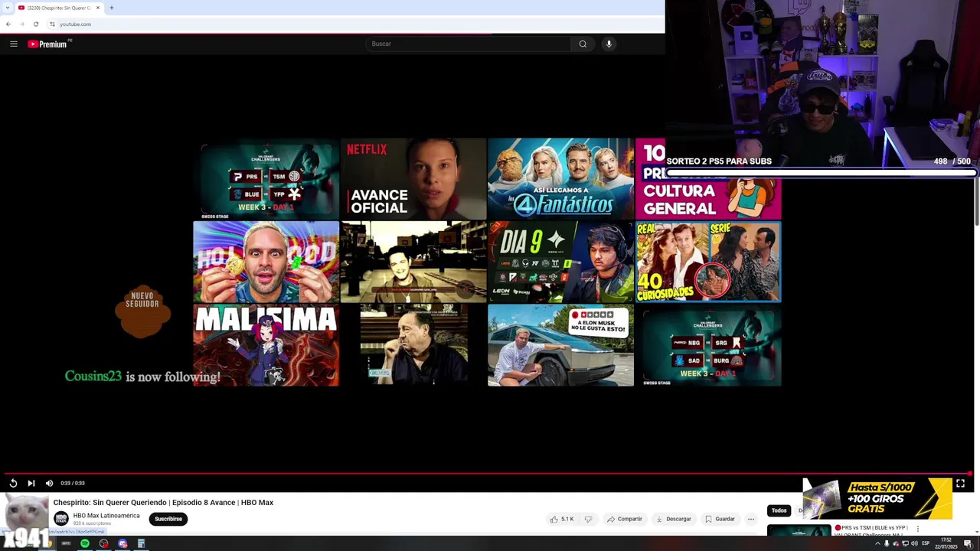
Task: Focus the Buscar search field
Action: point(469,44)
